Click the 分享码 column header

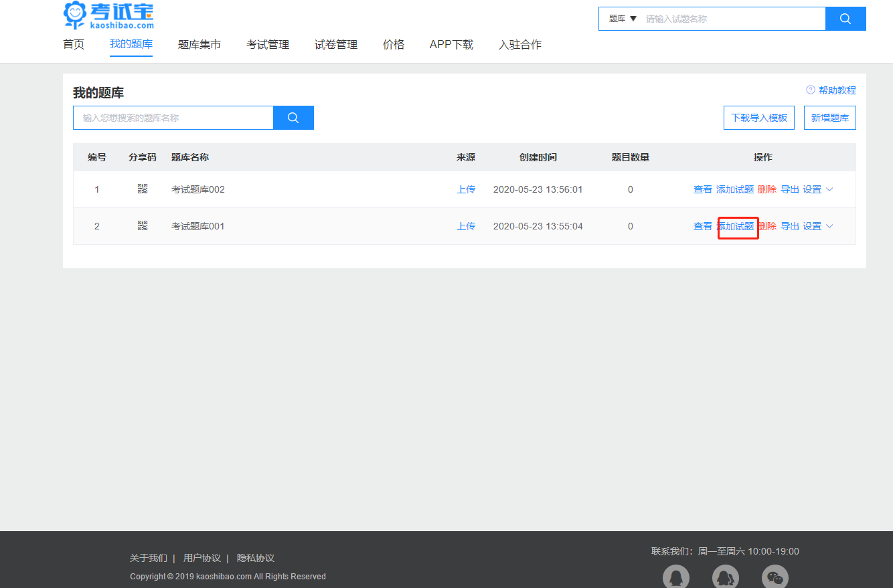click(143, 157)
